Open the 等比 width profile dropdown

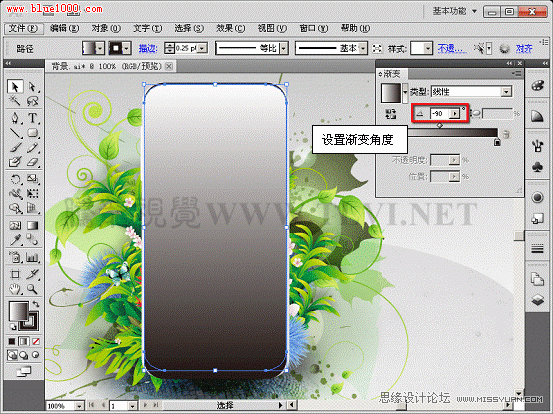(x=284, y=48)
